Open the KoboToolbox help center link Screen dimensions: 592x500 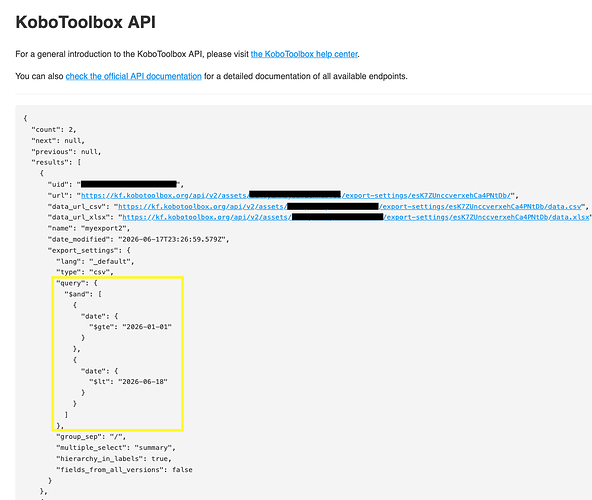click(304, 54)
